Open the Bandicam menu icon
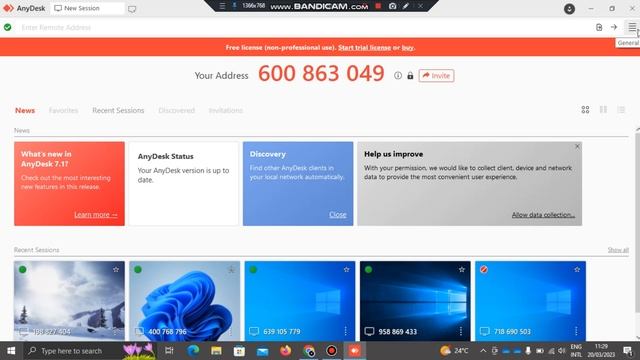 click(x=222, y=6)
